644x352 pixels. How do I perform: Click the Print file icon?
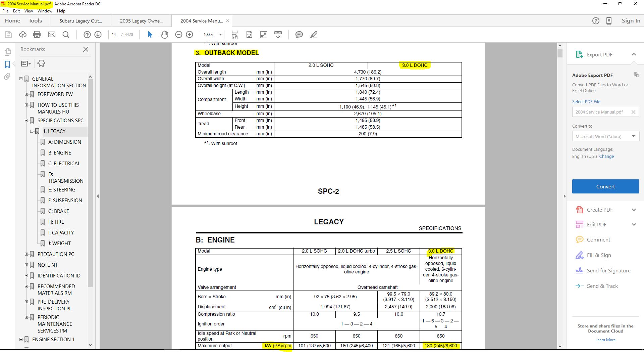pos(37,34)
